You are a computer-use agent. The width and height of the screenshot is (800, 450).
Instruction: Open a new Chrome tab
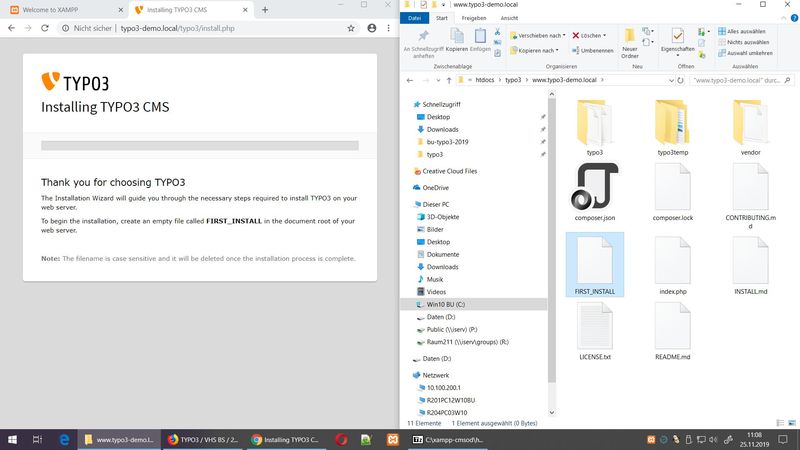[265, 9]
